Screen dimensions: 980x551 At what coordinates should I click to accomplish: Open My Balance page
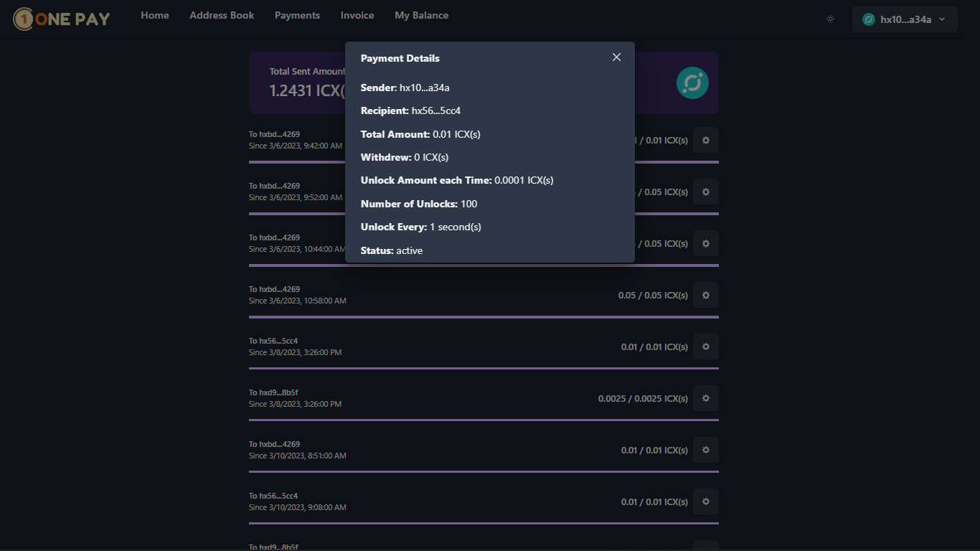point(422,15)
